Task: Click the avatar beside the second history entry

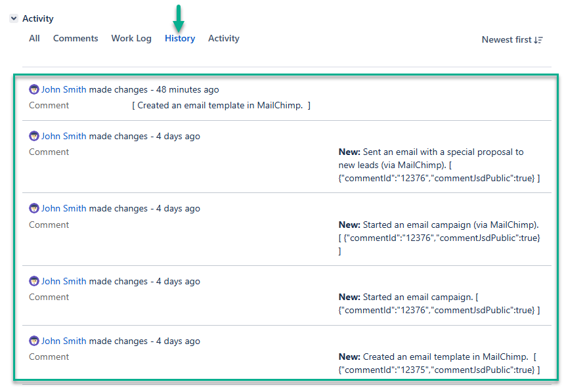Action: pos(34,136)
